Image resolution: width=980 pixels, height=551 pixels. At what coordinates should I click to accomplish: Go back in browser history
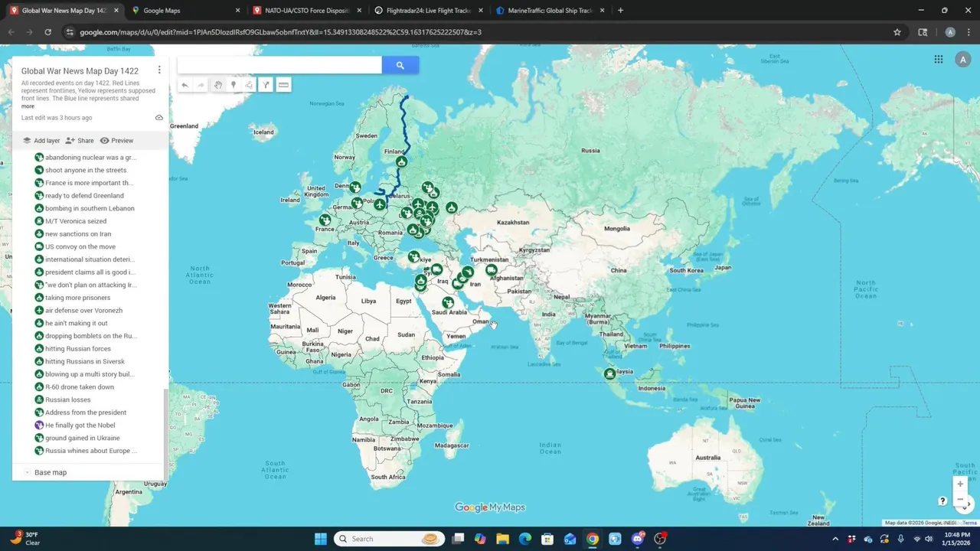click(x=11, y=32)
